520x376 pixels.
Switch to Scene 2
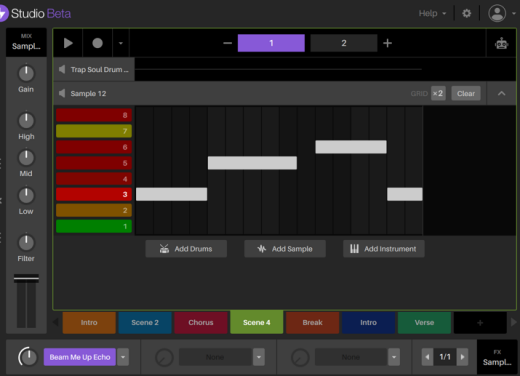coord(145,322)
